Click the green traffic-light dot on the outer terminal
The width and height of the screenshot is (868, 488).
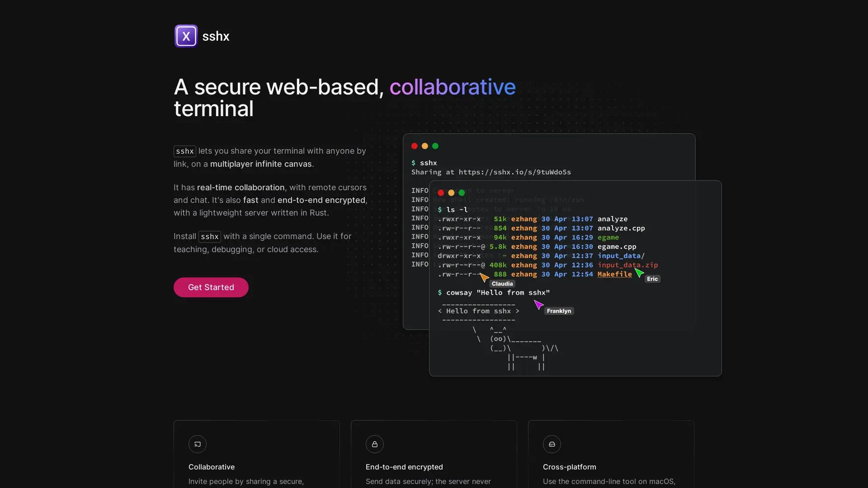[435, 146]
